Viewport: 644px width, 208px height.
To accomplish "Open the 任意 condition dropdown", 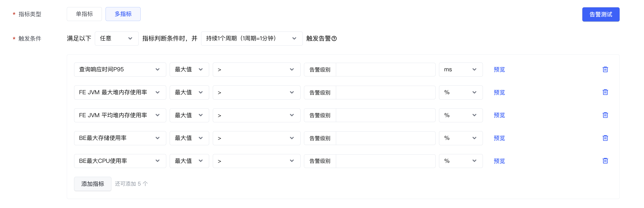I will click(x=117, y=39).
